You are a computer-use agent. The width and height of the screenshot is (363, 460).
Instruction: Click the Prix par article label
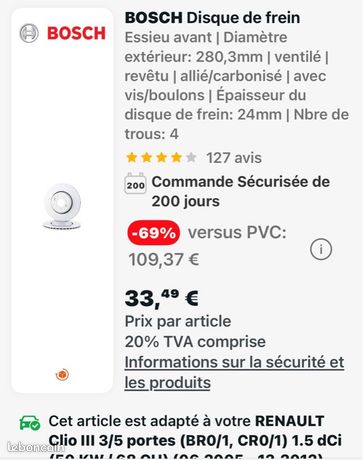[x=178, y=322]
